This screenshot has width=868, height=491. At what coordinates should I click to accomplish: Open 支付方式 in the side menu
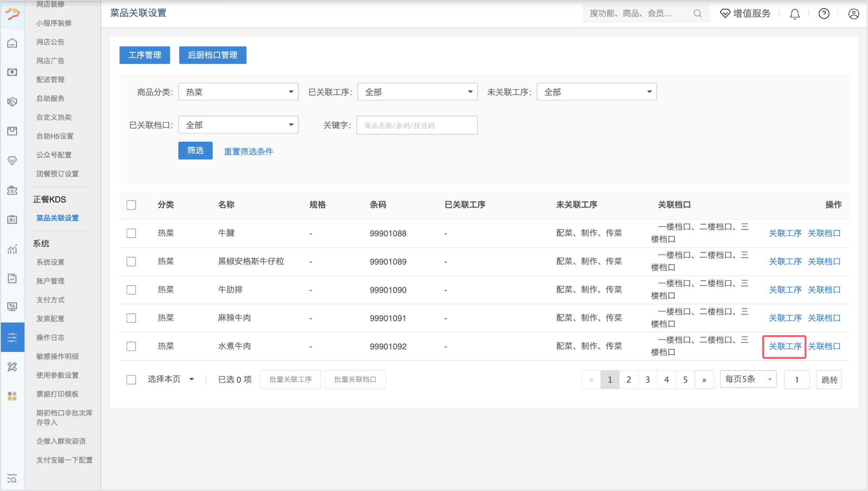(50, 300)
